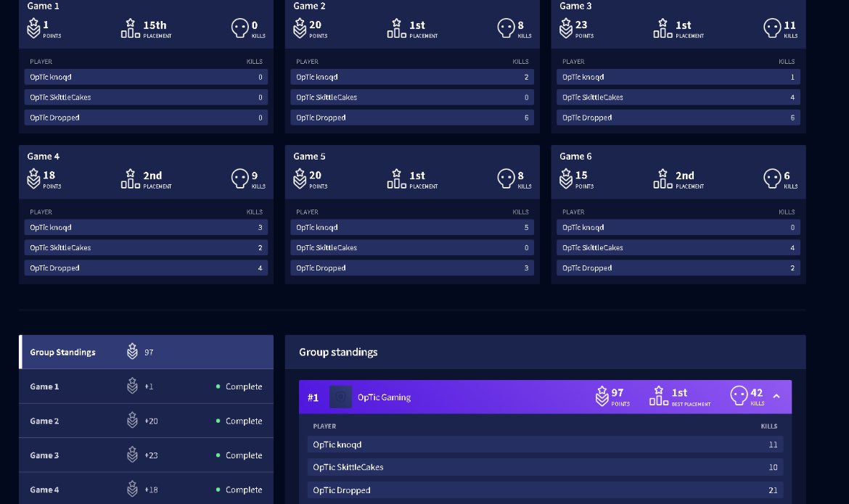
Task: Click the badge icon in sidebar Game 2 row
Action: coord(133,421)
